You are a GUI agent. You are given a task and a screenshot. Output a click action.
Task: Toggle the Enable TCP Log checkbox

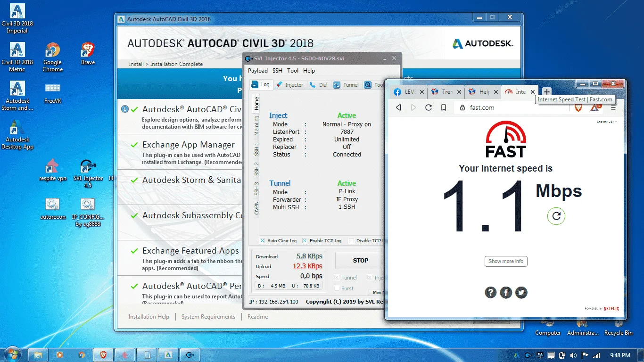click(x=305, y=240)
